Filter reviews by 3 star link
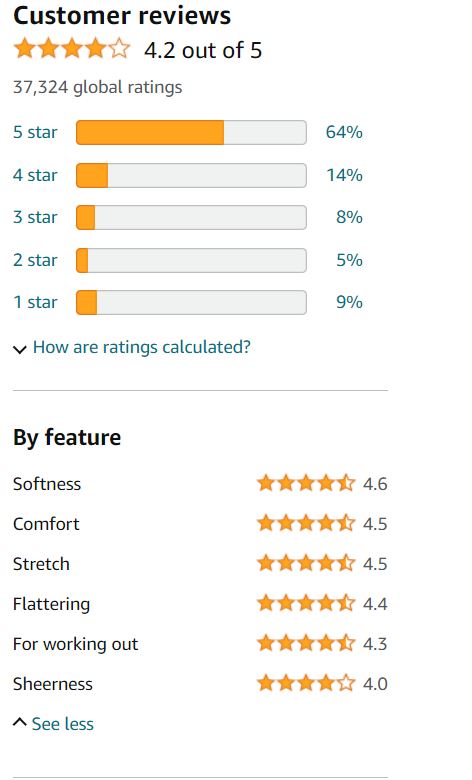 pyautogui.click(x=35, y=217)
